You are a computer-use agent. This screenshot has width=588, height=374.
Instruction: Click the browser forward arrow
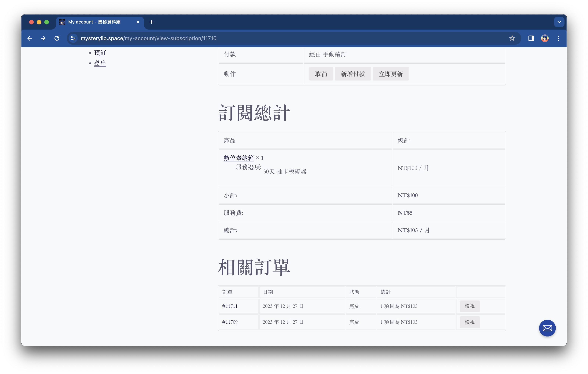coord(43,38)
